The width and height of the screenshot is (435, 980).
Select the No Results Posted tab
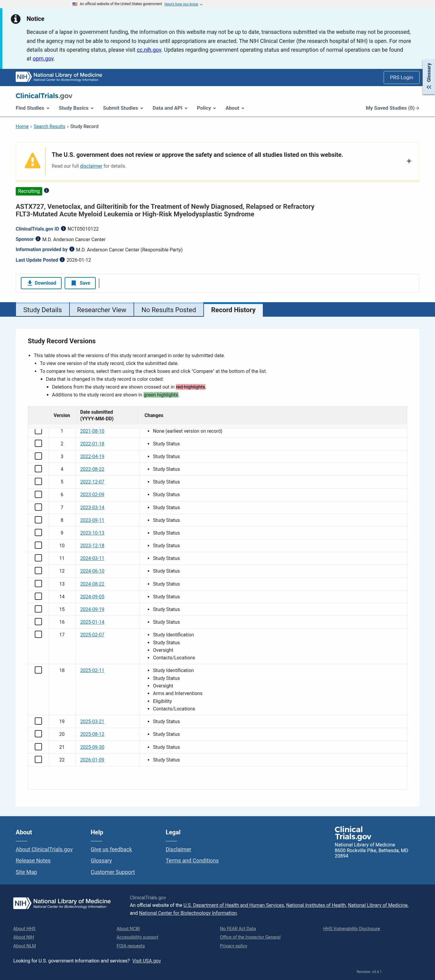coord(169,310)
